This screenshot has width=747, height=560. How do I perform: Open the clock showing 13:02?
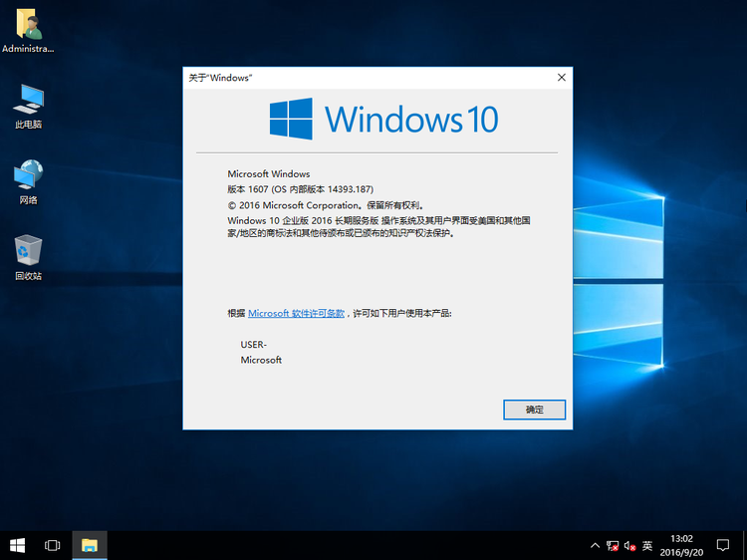(x=681, y=545)
